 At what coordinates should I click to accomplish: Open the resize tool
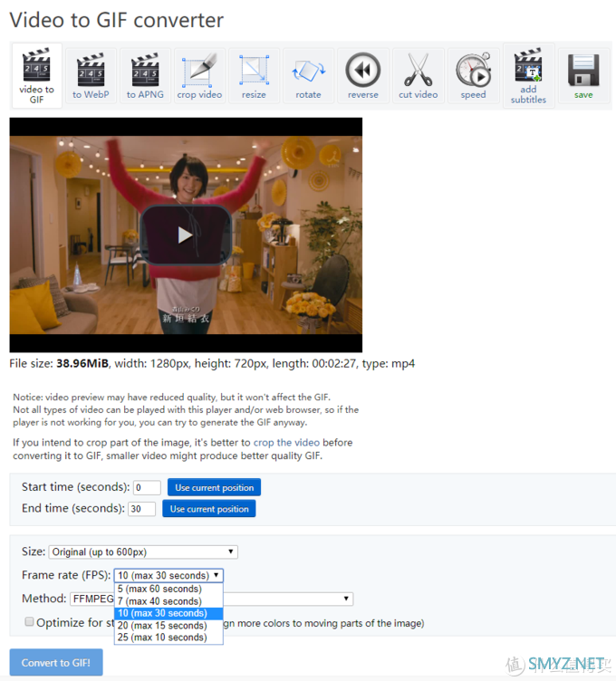pyautogui.click(x=254, y=75)
